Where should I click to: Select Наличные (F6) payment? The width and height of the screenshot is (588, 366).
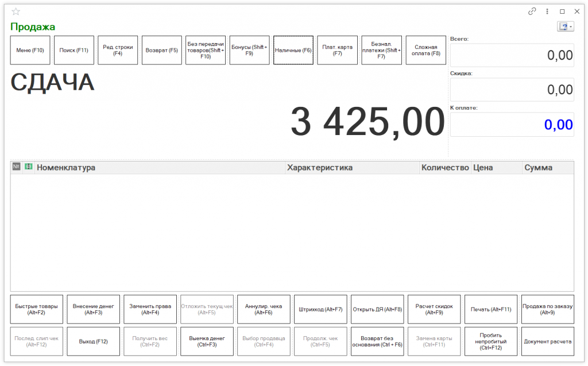293,50
